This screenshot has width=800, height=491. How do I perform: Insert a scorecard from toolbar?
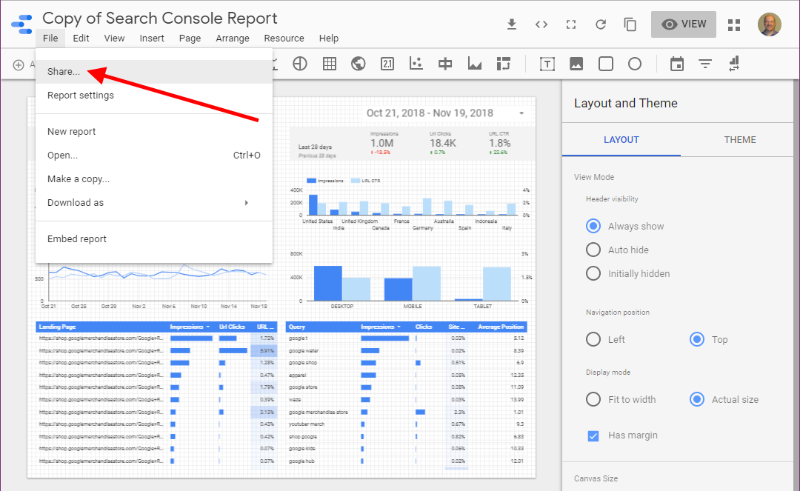(x=387, y=64)
